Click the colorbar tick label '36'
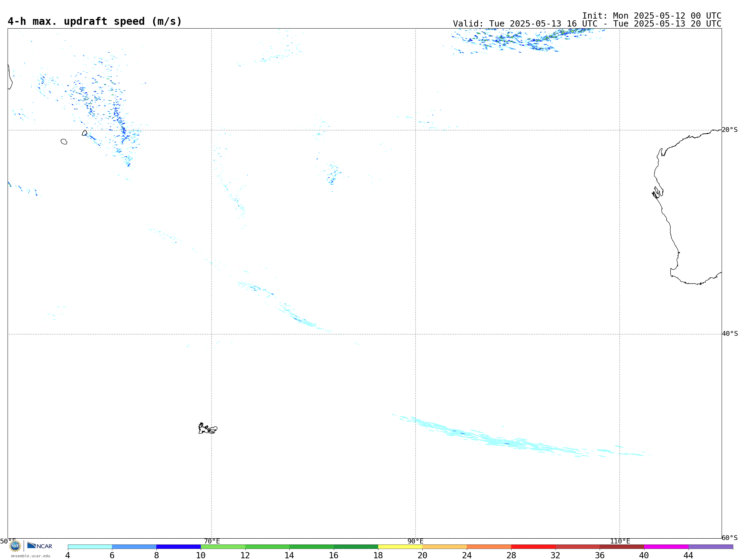The width and height of the screenshot is (744, 560). tap(600, 555)
